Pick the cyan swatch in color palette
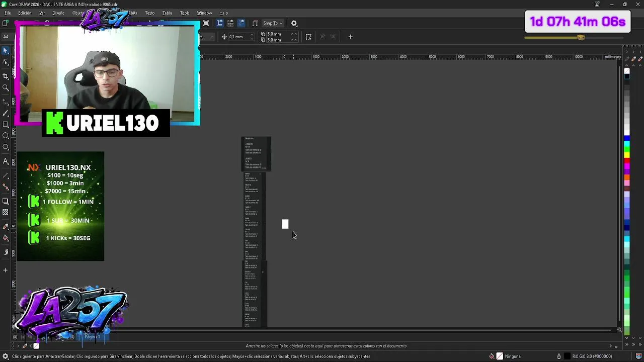Screen dimensions: 644x362 627,144
